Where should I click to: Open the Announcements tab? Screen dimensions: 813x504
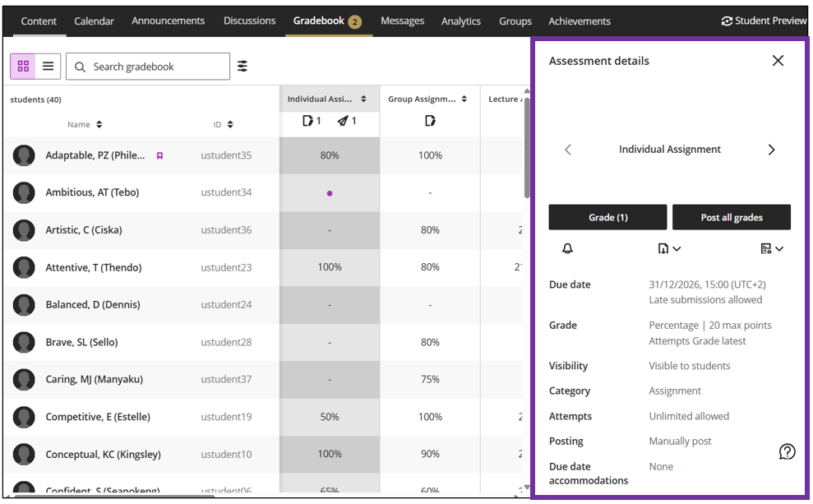tap(168, 21)
